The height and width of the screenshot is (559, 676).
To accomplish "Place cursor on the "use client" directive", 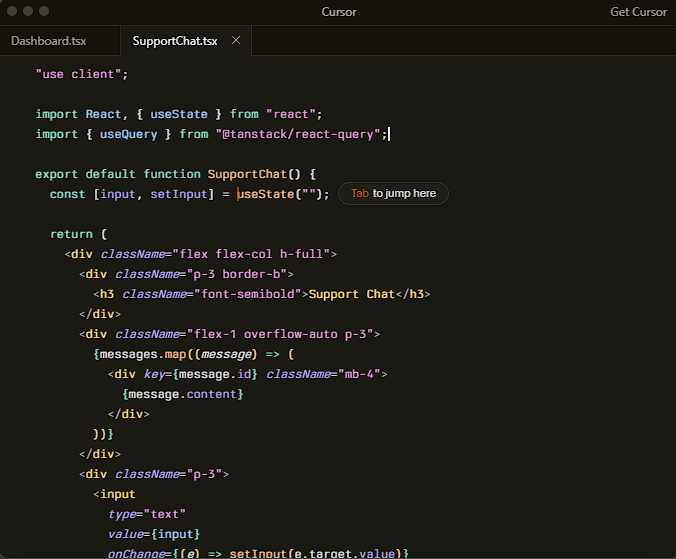I will coord(81,74).
